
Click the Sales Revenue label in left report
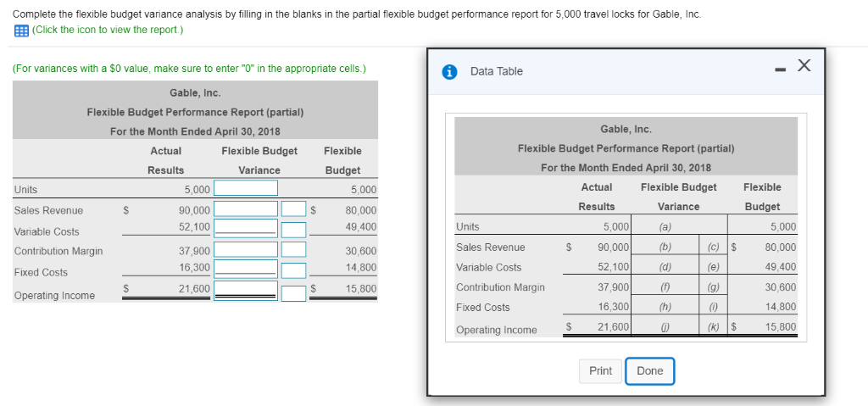[x=48, y=210]
